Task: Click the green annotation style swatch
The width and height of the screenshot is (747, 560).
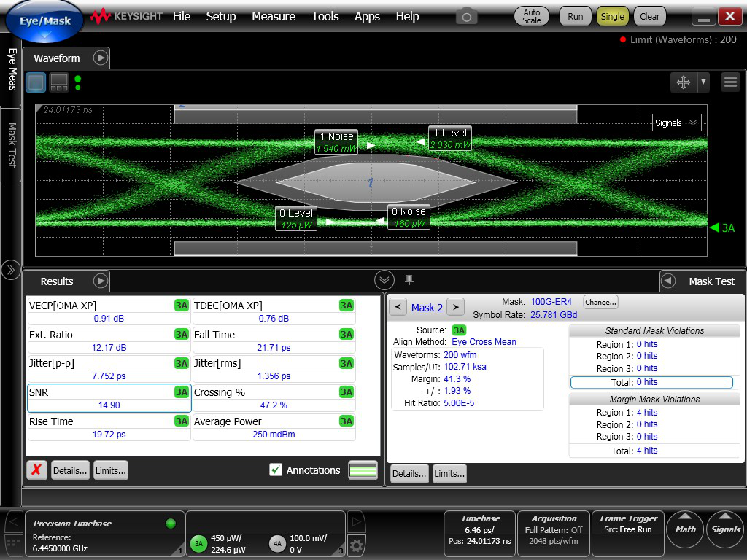Action: point(363,470)
